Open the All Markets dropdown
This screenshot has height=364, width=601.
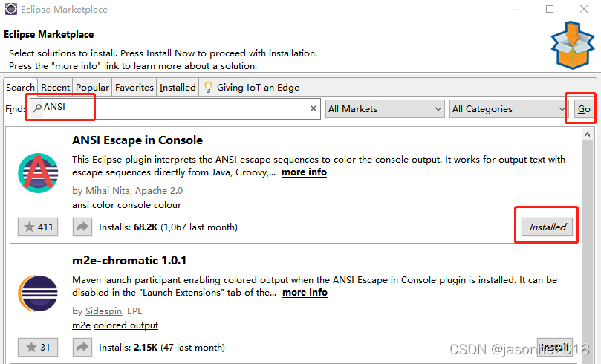coord(385,108)
